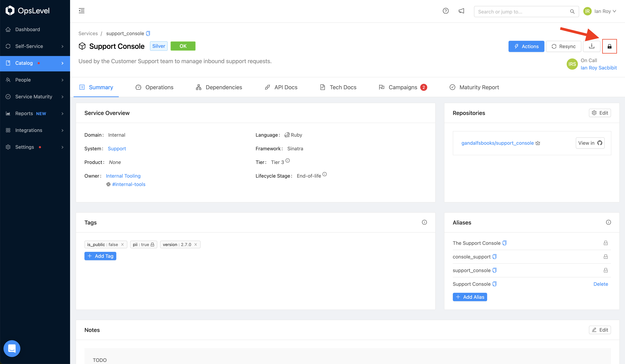625x364 pixels.
Task: Click the notification bell icon
Action: [x=461, y=11]
